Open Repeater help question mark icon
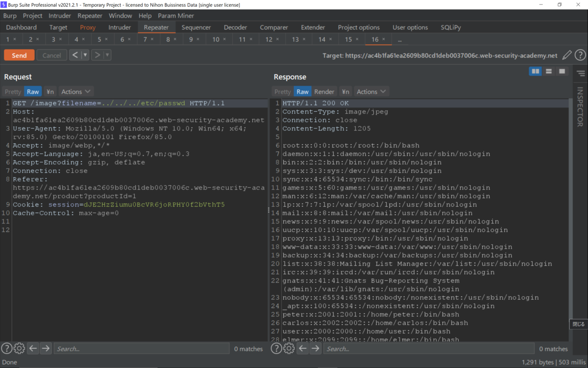The image size is (588, 368). click(580, 55)
